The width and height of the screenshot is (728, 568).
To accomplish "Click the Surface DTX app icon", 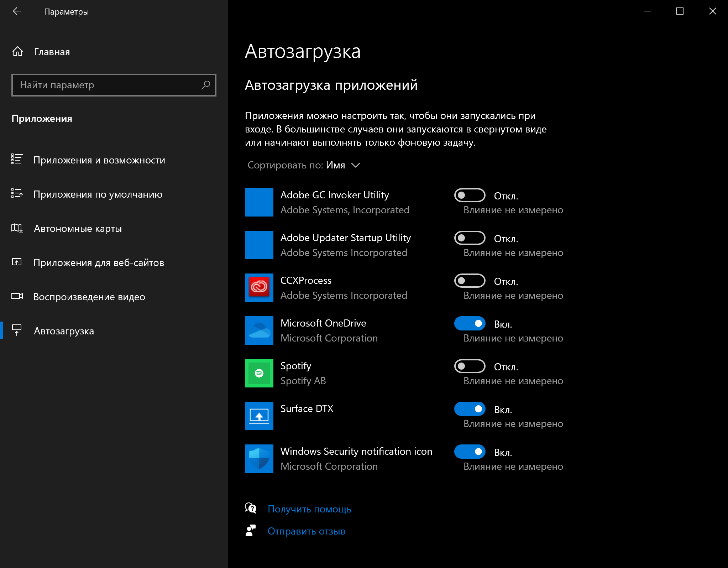I will [259, 416].
